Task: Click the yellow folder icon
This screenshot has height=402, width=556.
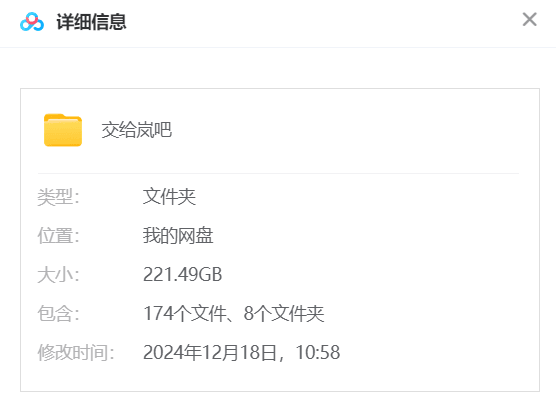Action: (63, 130)
